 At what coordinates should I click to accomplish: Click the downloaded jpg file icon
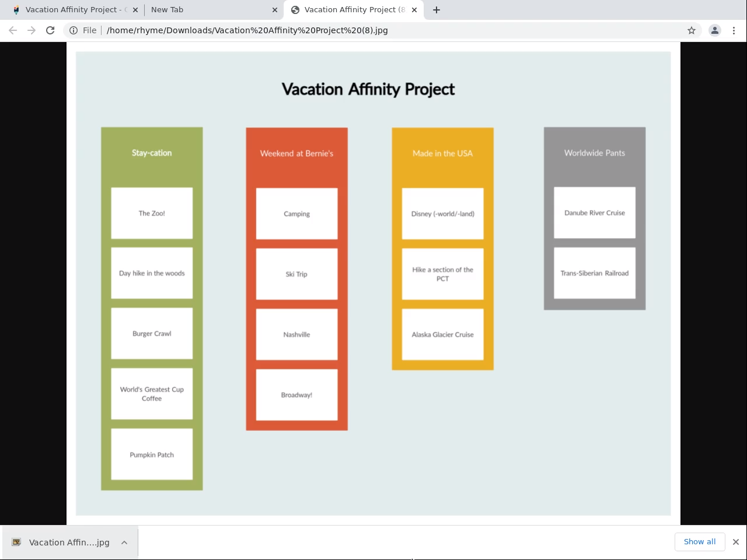16,542
